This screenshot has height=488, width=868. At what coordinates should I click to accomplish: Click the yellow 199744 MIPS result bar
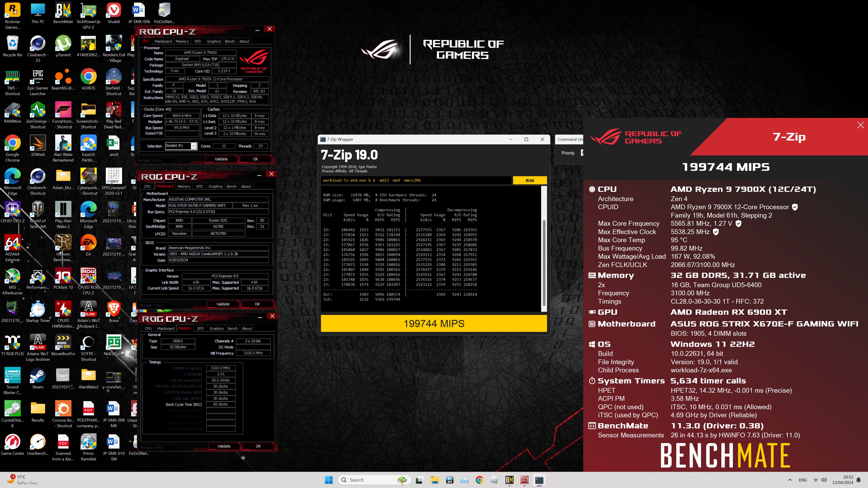coord(434,324)
